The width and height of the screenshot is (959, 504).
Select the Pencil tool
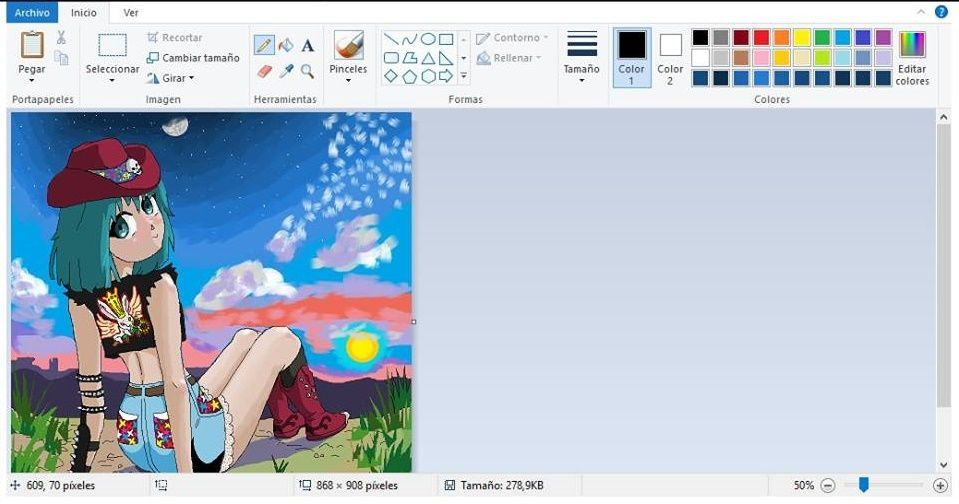(x=264, y=45)
